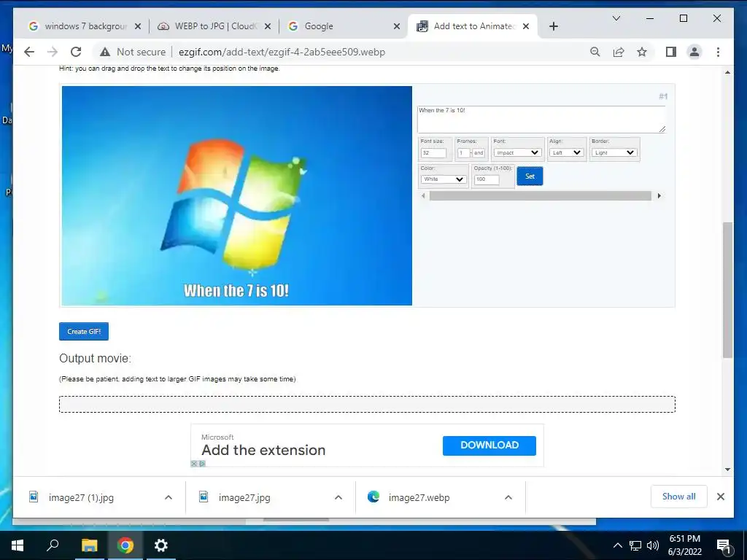Open the Windows Start menu
This screenshot has width=747, height=560.
(x=18, y=545)
